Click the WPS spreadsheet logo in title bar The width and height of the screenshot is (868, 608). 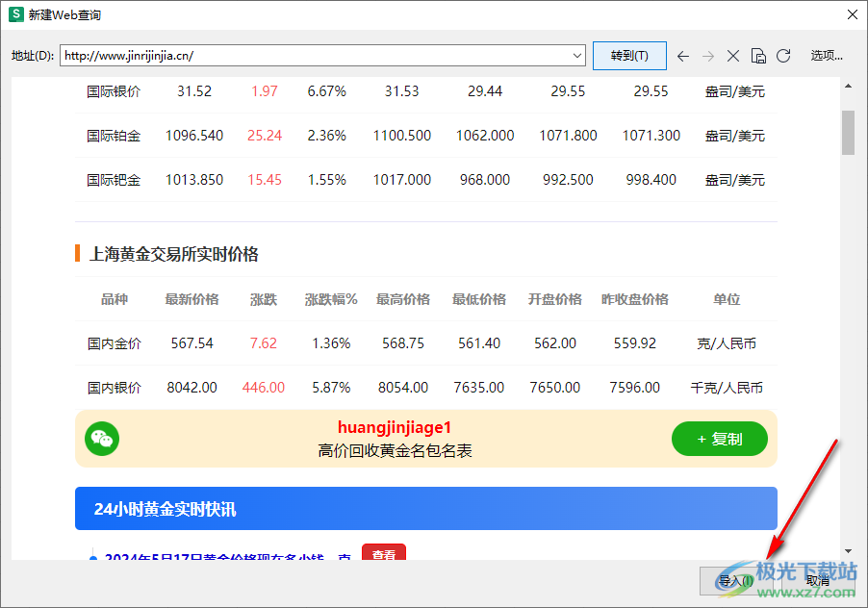pyautogui.click(x=16, y=14)
